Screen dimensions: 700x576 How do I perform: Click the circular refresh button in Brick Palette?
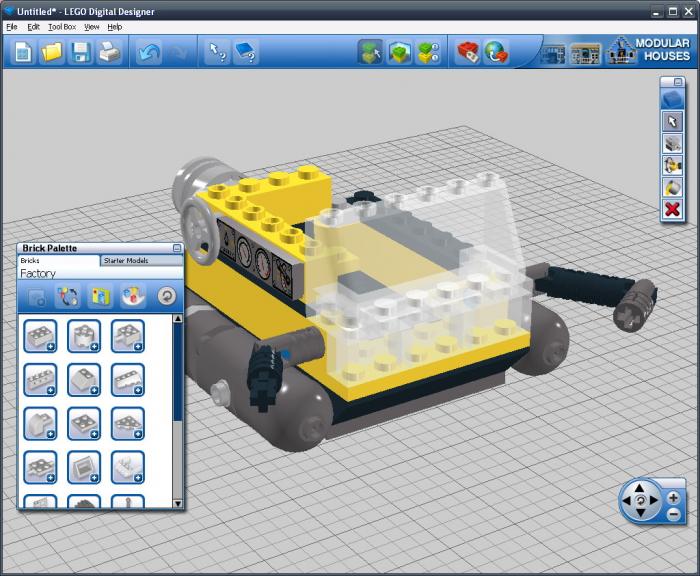pyautogui.click(x=167, y=296)
